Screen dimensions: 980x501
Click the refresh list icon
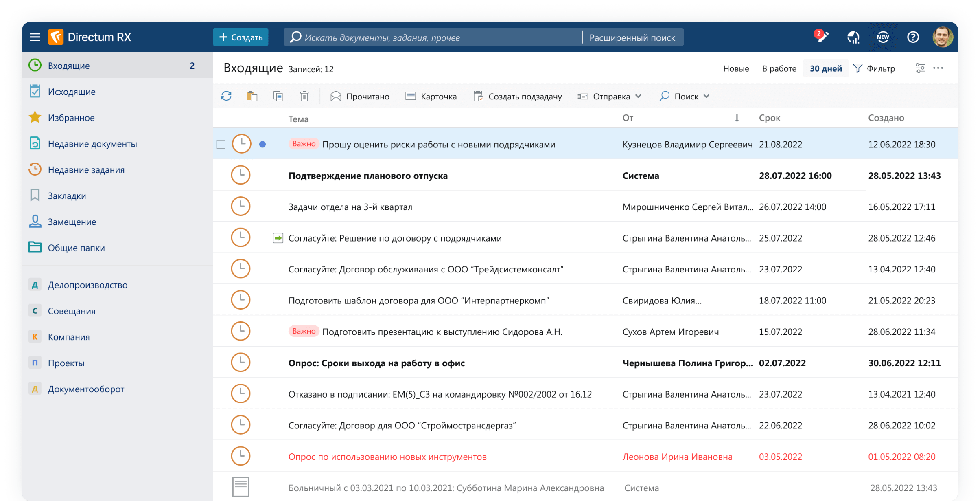[226, 96]
